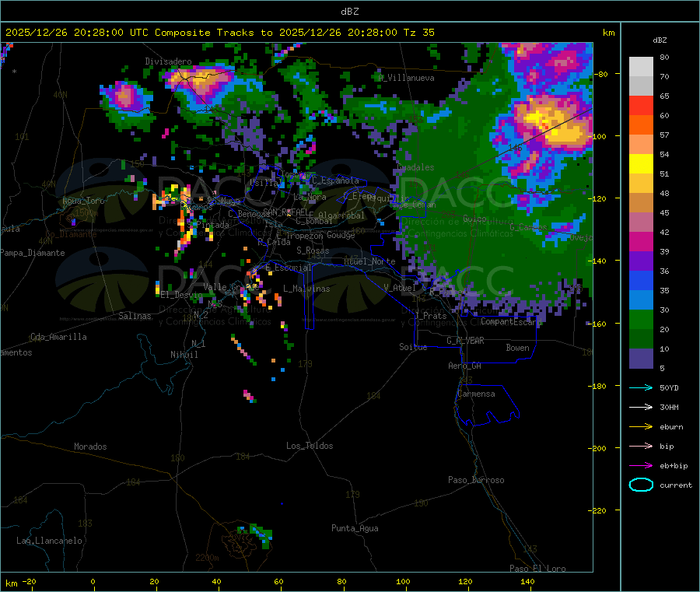Click the 'Los_Toldos' map label

pos(310,446)
